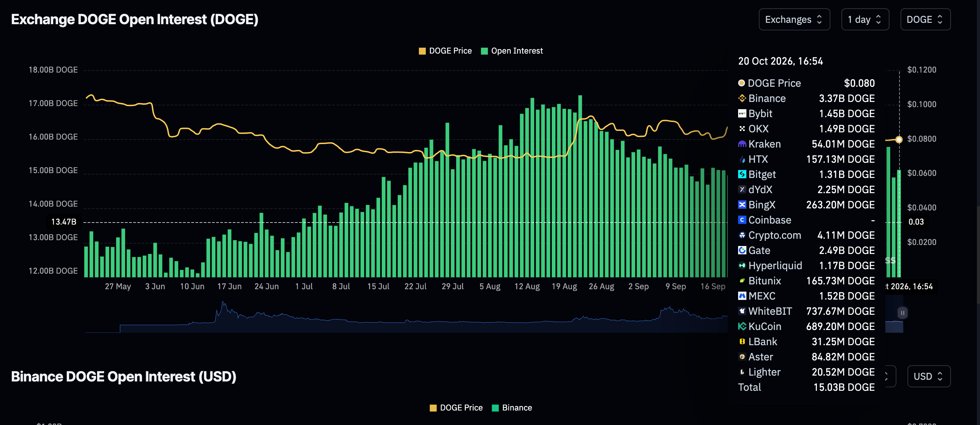Click the Coinbase logo icon

click(742, 220)
